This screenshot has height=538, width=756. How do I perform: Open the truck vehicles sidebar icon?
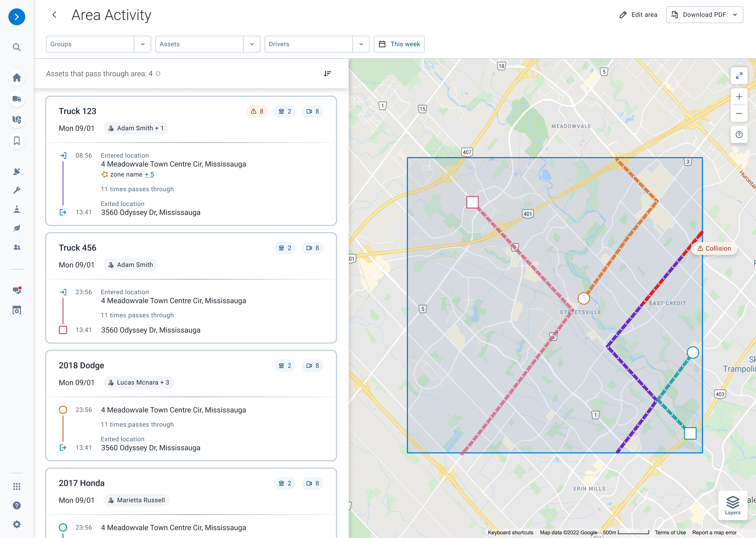pyautogui.click(x=17, y=99)
